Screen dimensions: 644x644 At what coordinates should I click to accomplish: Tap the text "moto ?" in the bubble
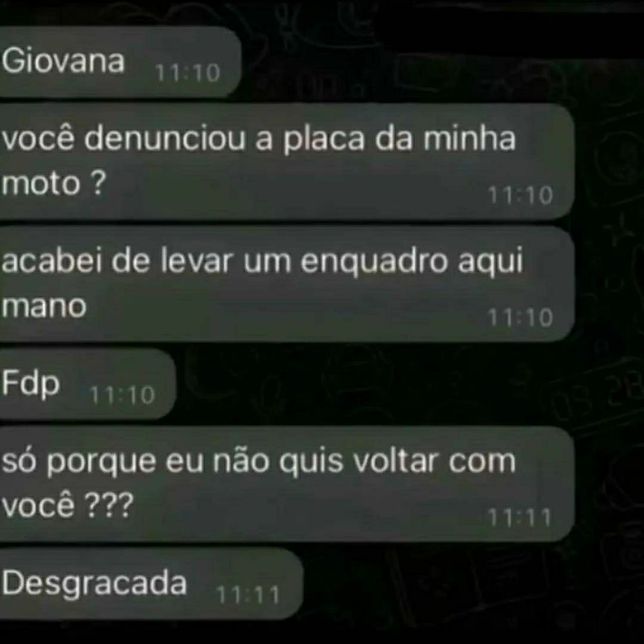[x=53, y=183]
